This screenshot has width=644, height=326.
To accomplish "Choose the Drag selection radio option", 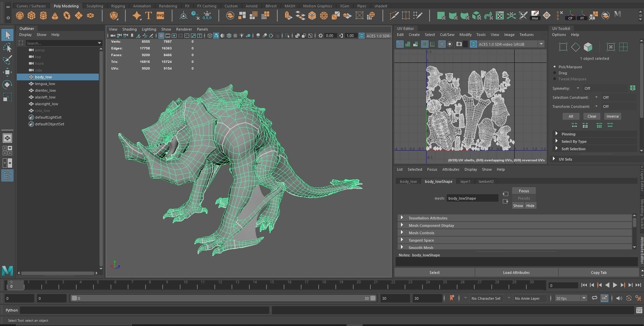I will [x=555, y=73].
